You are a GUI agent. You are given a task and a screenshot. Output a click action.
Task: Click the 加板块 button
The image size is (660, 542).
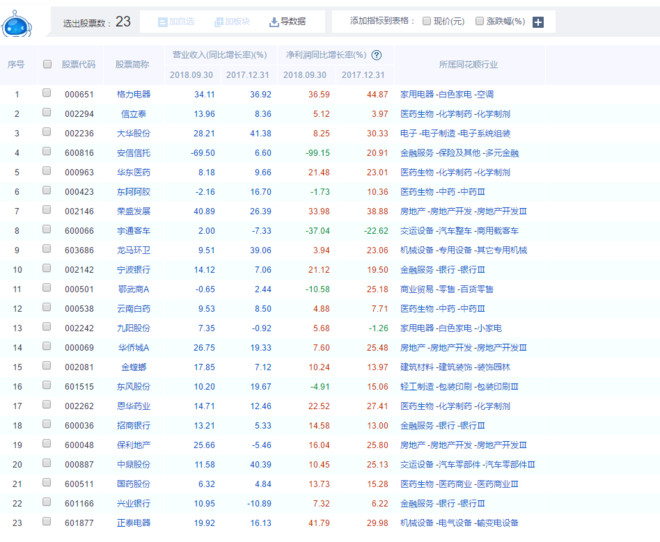tap(231, 21)
